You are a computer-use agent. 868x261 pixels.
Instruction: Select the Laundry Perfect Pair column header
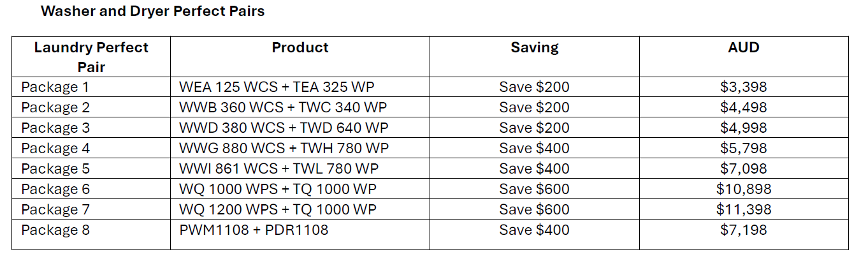coord(91,57)
